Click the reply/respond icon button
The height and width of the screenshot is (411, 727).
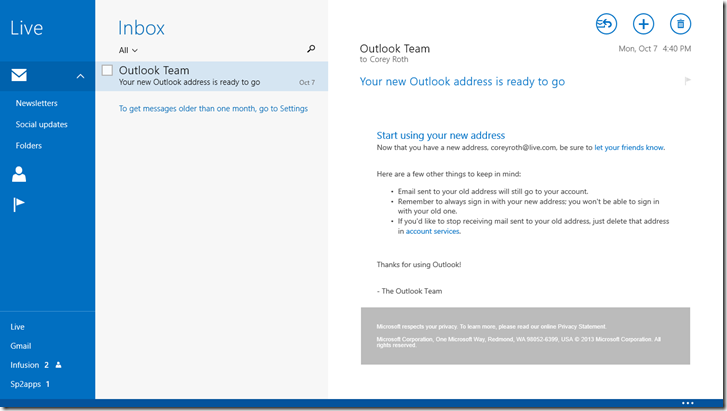[x=606, y=24]
